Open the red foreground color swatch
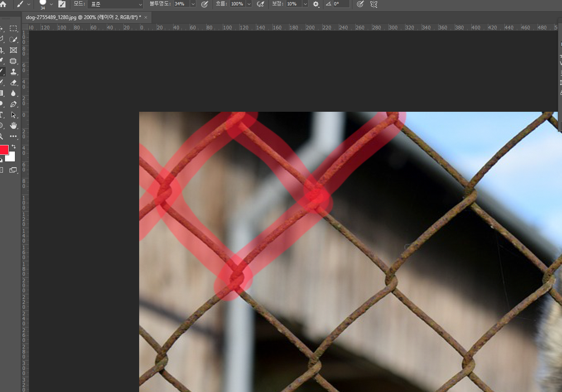 (4, 149)
